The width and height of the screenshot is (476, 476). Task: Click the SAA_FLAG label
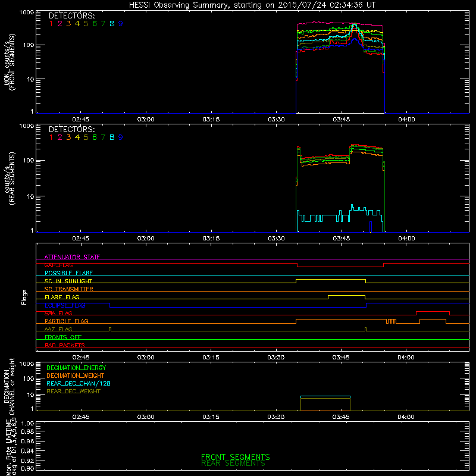tap(58, 314)
